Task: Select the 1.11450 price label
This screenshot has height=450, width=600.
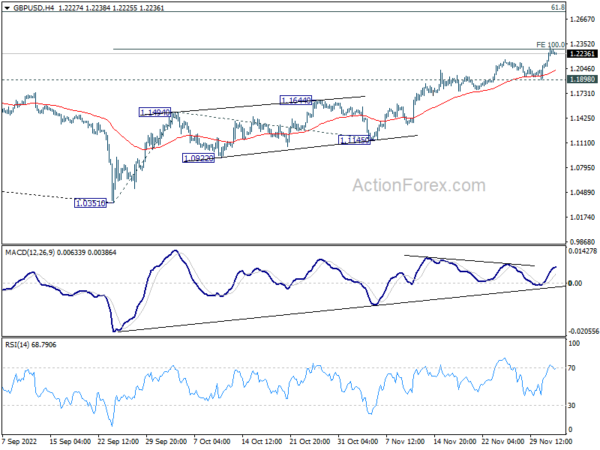Action: [355, 140]
